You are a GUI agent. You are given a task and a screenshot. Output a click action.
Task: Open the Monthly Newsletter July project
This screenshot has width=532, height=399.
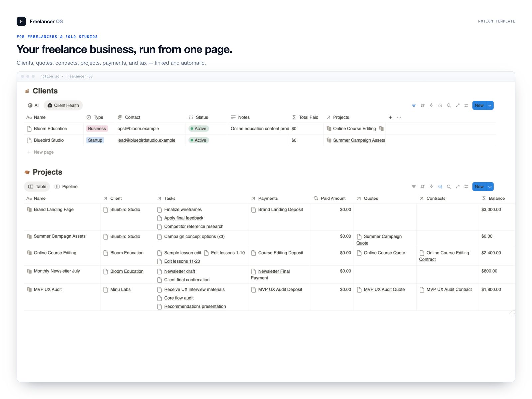(x=57, y=271)
